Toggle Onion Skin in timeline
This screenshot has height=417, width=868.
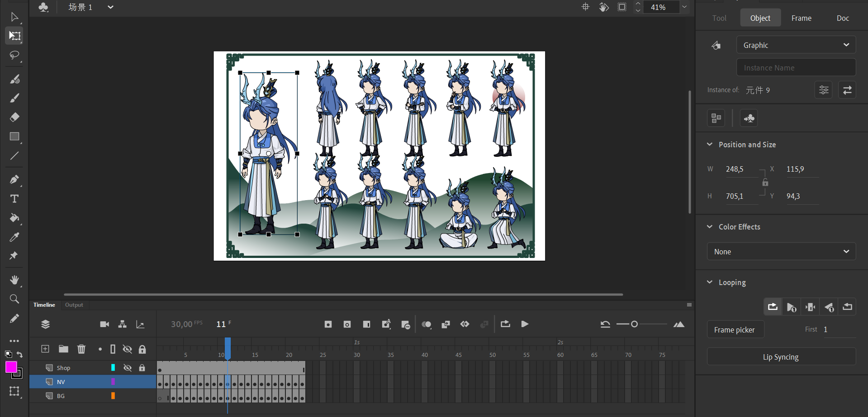point(426,324)
